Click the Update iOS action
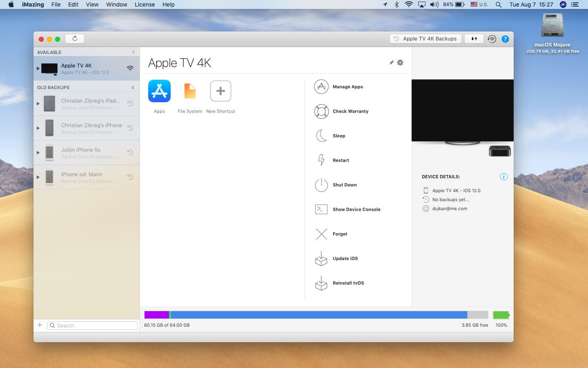Viewport: 588px width, 368px height. [x=345, y=258]
